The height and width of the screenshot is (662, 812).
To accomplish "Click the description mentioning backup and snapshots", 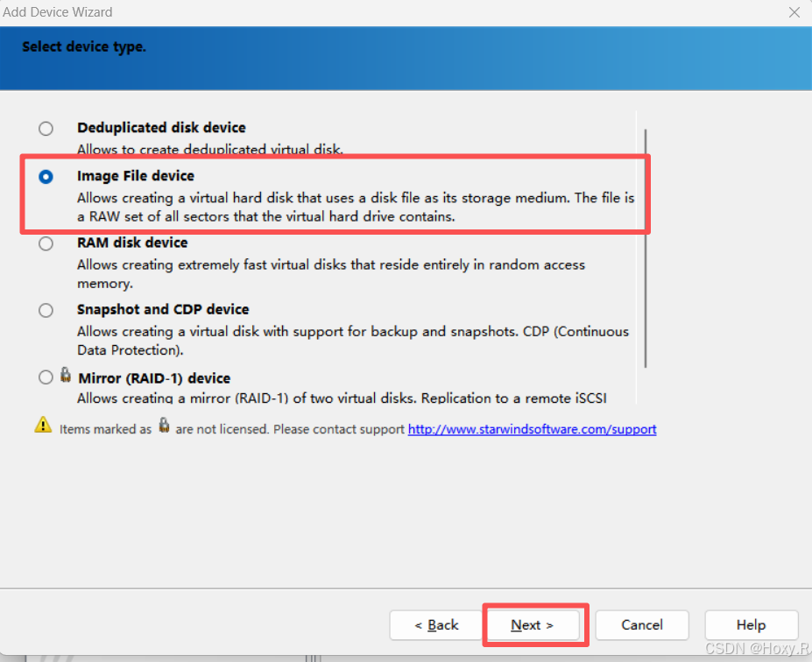I will [x=353, y=341].
